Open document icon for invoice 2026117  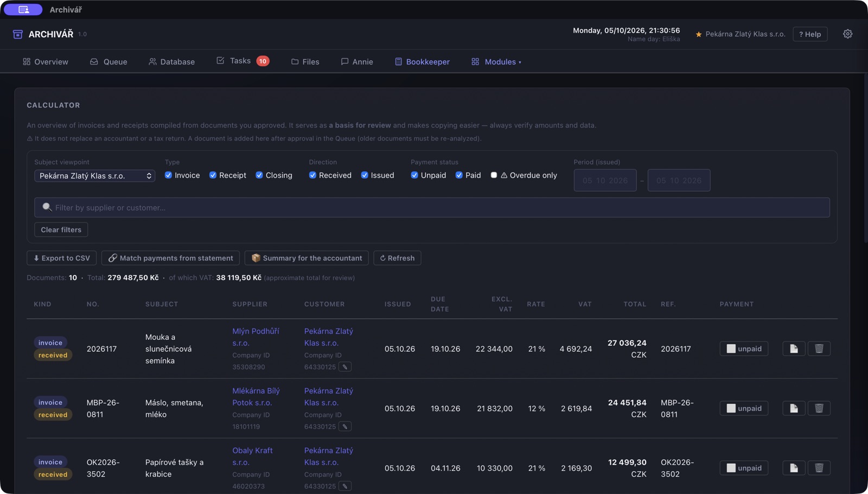pos(794,349)
